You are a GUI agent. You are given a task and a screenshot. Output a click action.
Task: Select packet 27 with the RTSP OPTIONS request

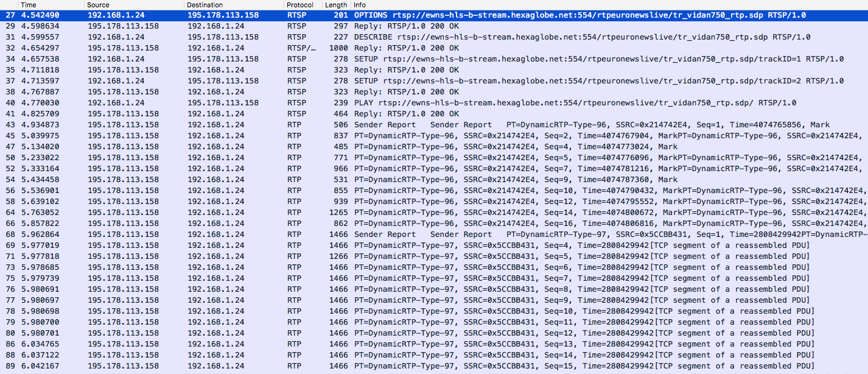tap(434, 15)
